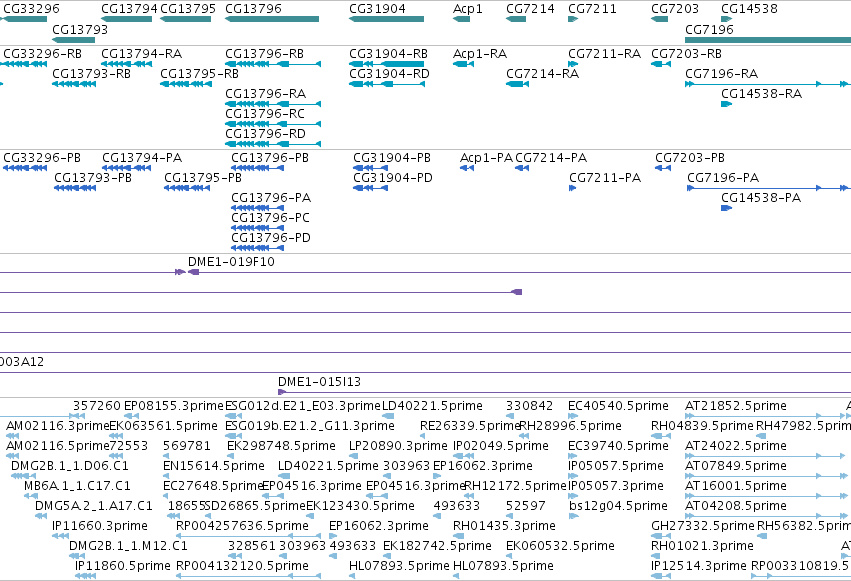Click the CG33296-PB protein label
The width and height of the screenshot is (851, 581).
42,158
